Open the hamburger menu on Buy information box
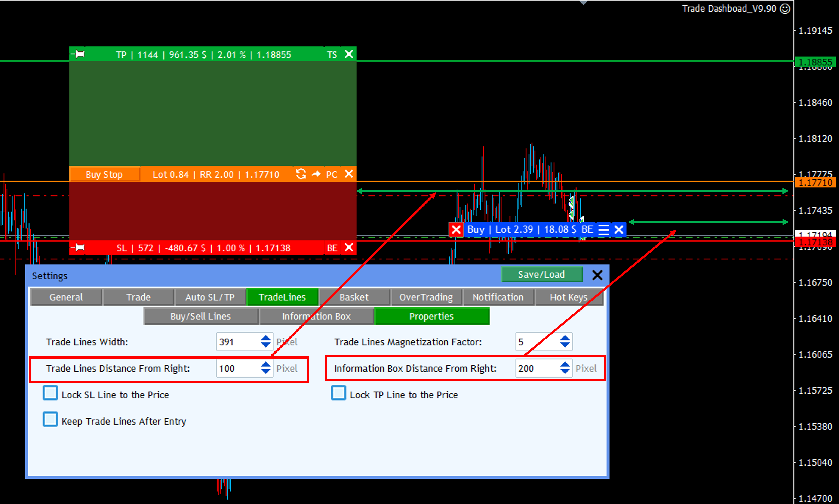839x504 pixels. click(x=603, y=230)
